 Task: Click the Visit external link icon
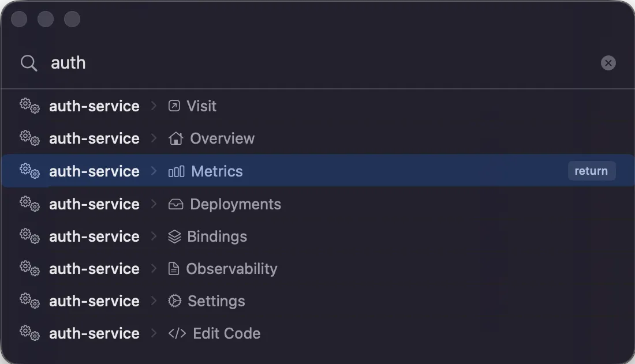[x=175, y=106]
